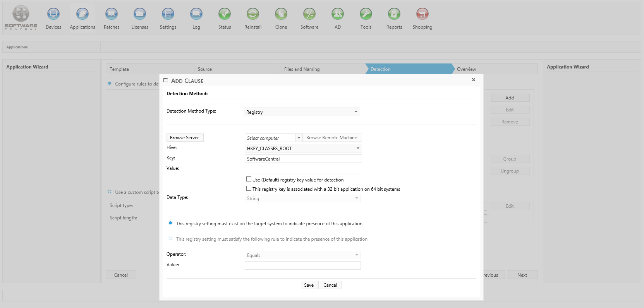The height and width of the screenshot is (308, 644).
Task: Click the Reinstall toolbar icon
Action: (253, 14)
